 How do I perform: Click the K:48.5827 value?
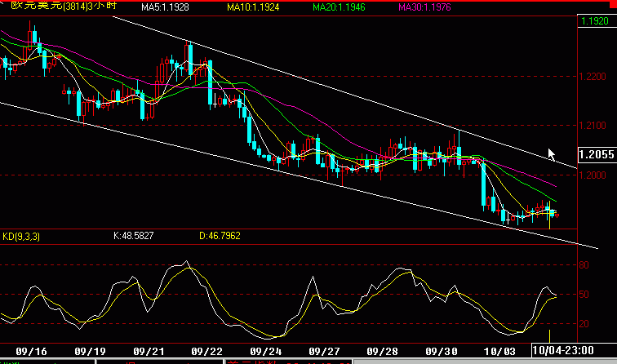click(x=133, y=236)
